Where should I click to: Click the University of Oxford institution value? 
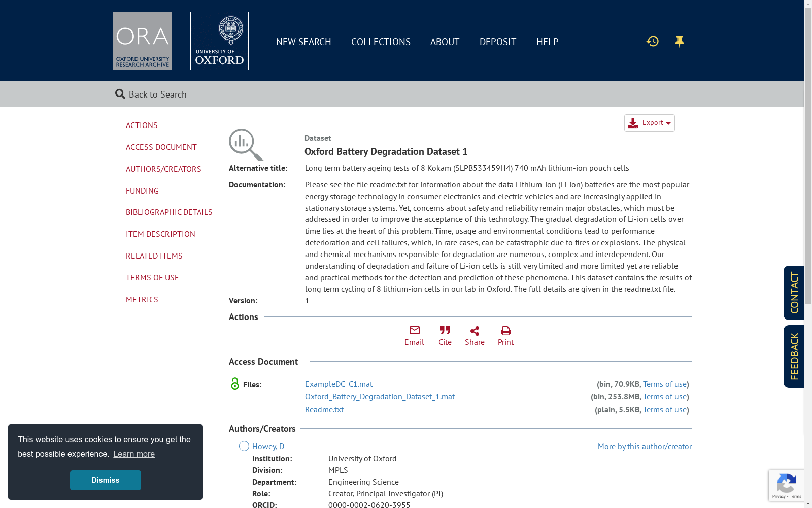362,458
